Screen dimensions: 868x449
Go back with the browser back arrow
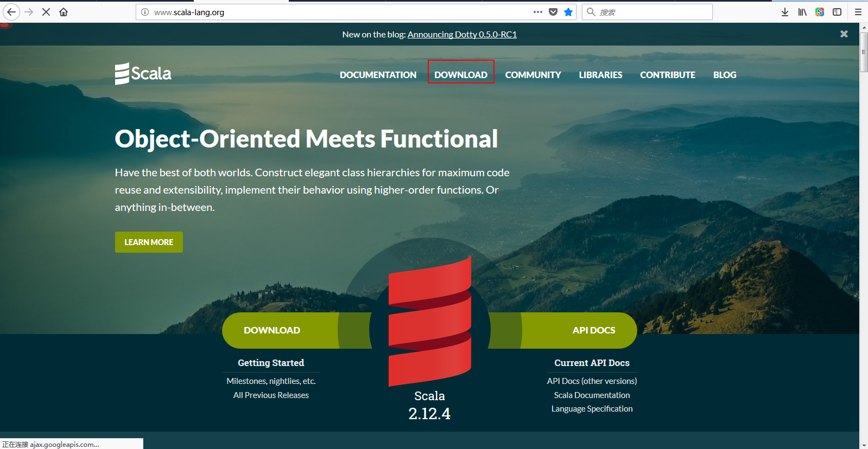click(x=11, y=12)
